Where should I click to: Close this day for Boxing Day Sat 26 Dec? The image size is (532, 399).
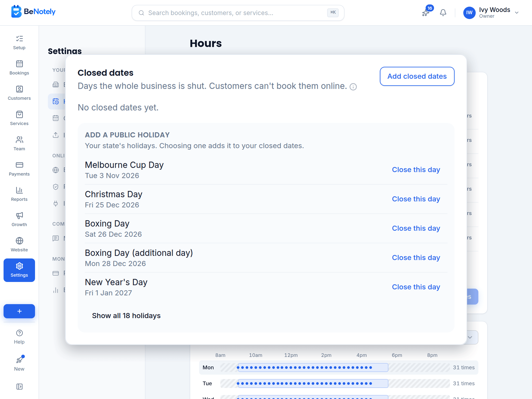click(416, 228)
